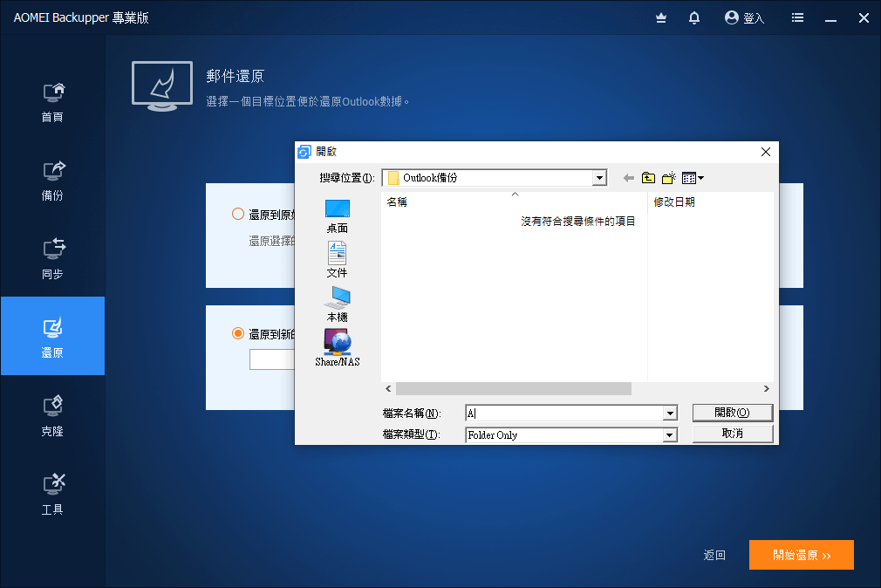Click the horizontal scrollbar thumb in file list

pyautogui.click(x=514, y=389)
